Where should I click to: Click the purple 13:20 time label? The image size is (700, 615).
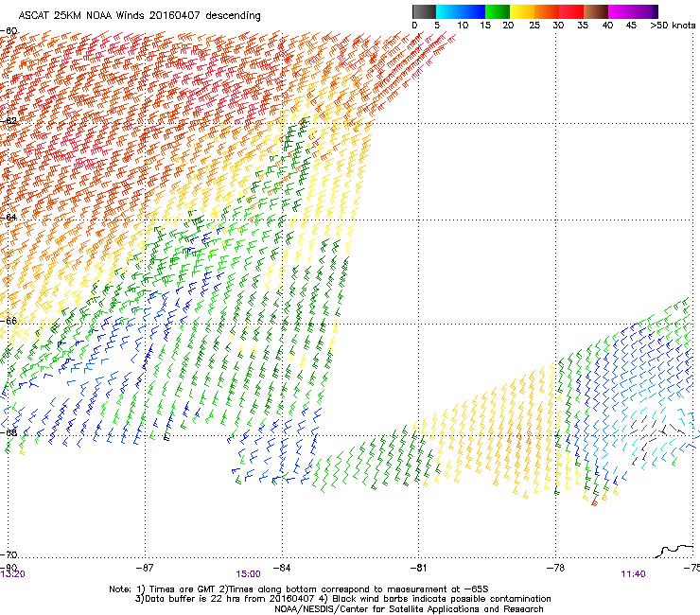point(13,574)
